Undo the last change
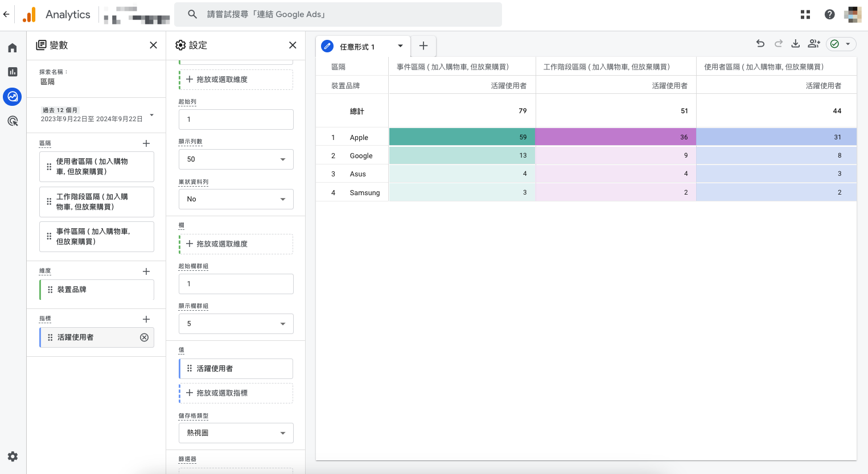Viewport: 868px width, 474px height. 760,44
